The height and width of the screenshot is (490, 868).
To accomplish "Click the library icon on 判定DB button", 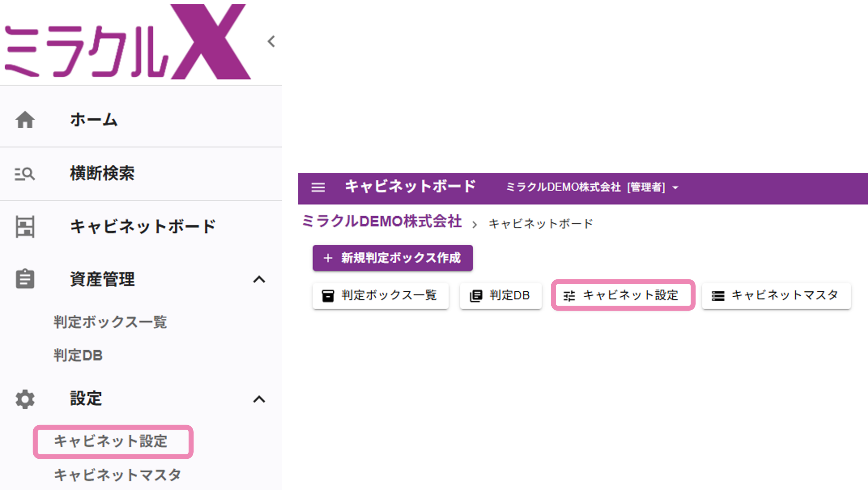I will (x=476, y=296).
